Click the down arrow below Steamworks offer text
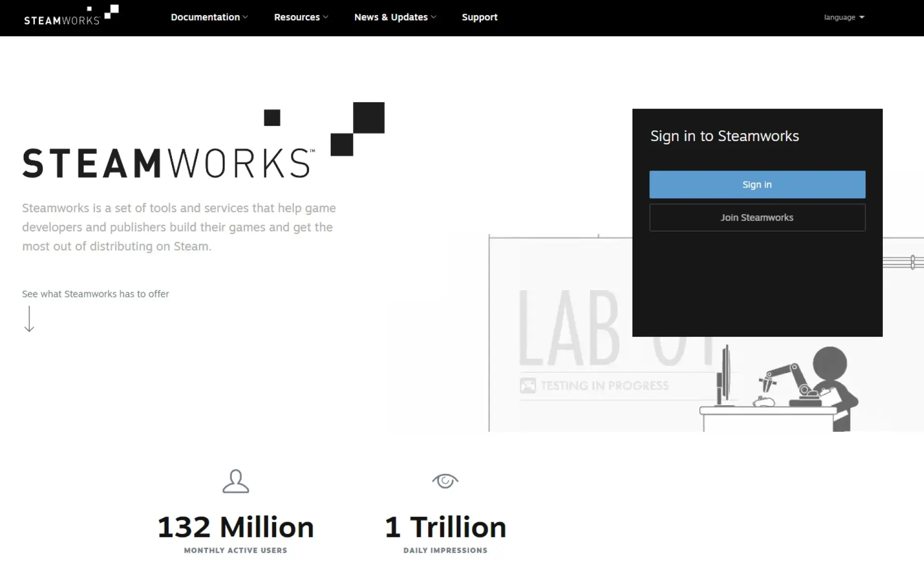This screenshot has width=924, height=580. point(29,319)
